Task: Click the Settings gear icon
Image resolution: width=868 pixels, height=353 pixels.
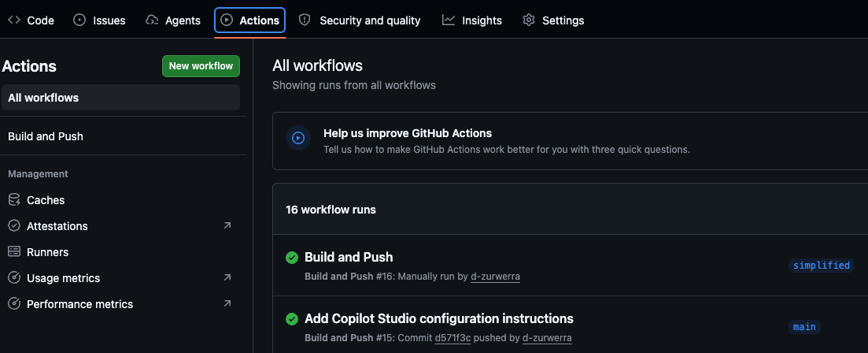Action: click(529, 20)
